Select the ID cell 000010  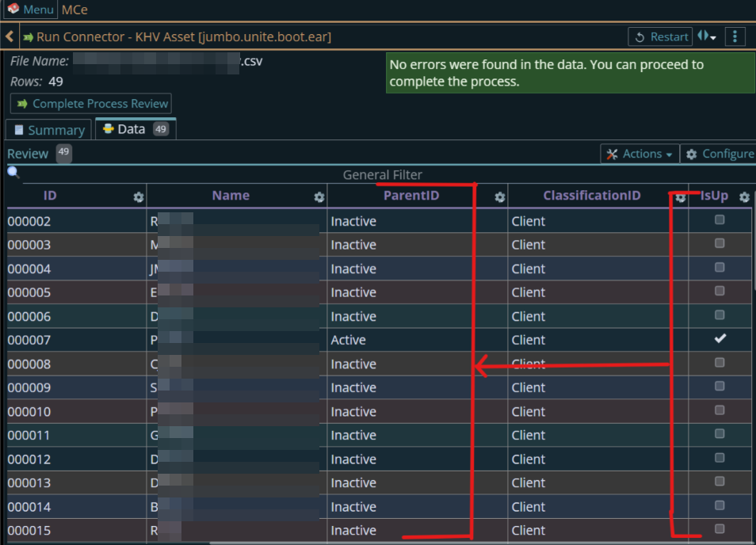pyautogui.click(x=76, y=412)
